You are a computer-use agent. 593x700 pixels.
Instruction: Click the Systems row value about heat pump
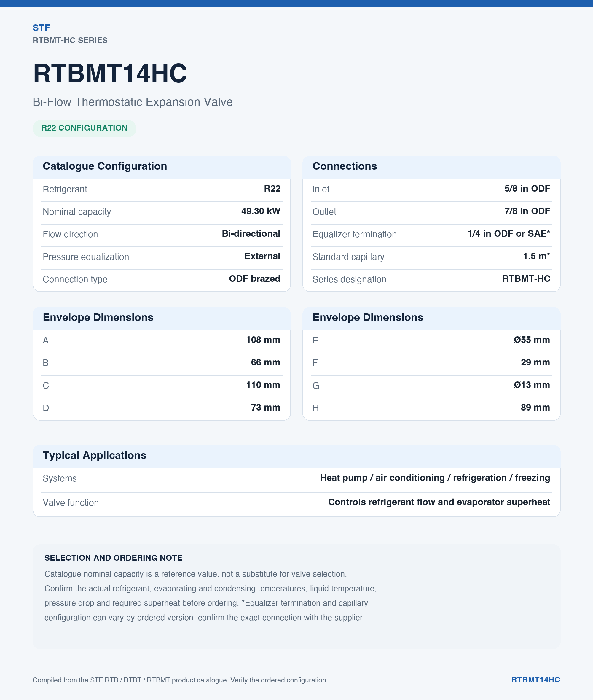point(435,478)
